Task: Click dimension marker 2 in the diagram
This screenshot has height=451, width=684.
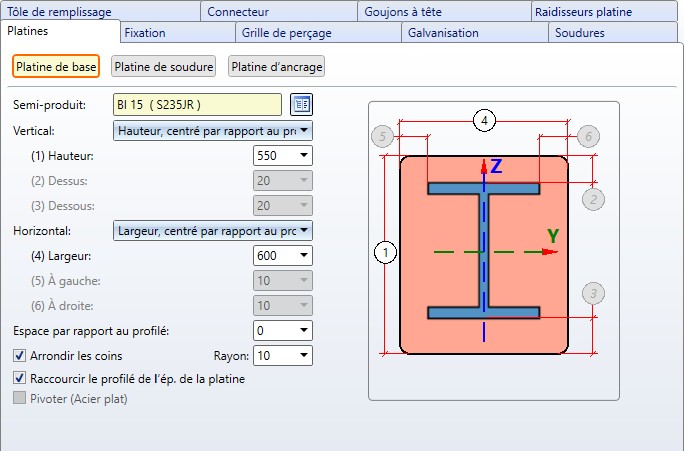Action: click(594, 198)
